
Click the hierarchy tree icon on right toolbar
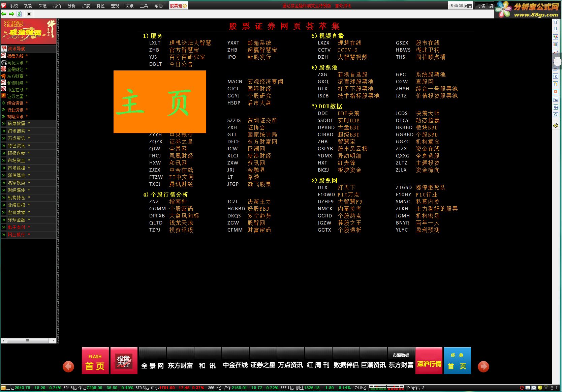[x=556, y=84]
